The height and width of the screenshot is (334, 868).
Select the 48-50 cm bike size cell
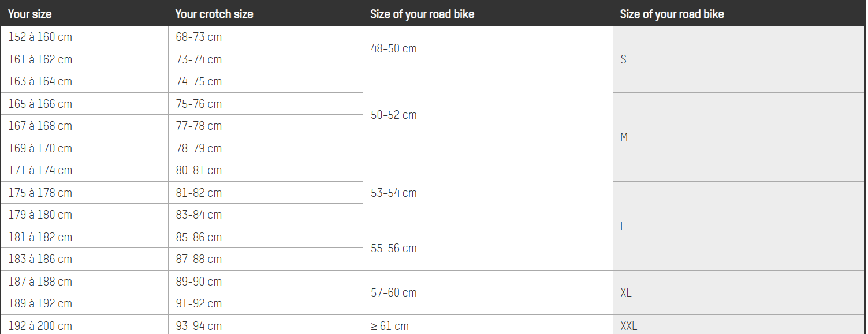[x=393, y=48]
